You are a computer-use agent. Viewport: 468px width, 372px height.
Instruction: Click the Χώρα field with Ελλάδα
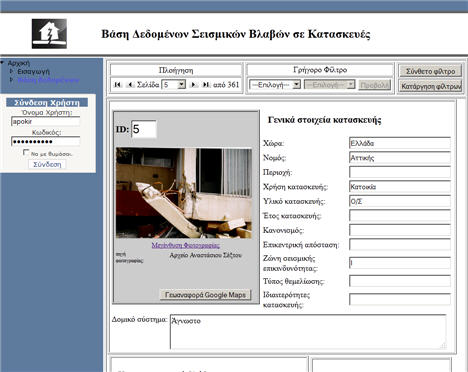(x=400, y=143)
